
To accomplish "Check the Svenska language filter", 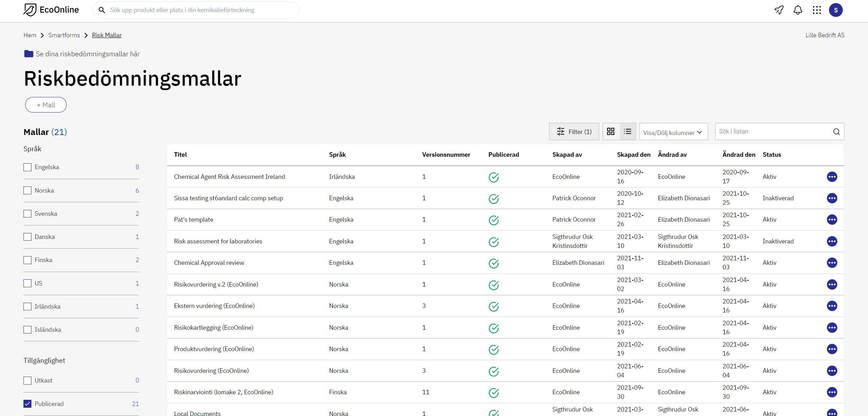I will coord(28,214).
